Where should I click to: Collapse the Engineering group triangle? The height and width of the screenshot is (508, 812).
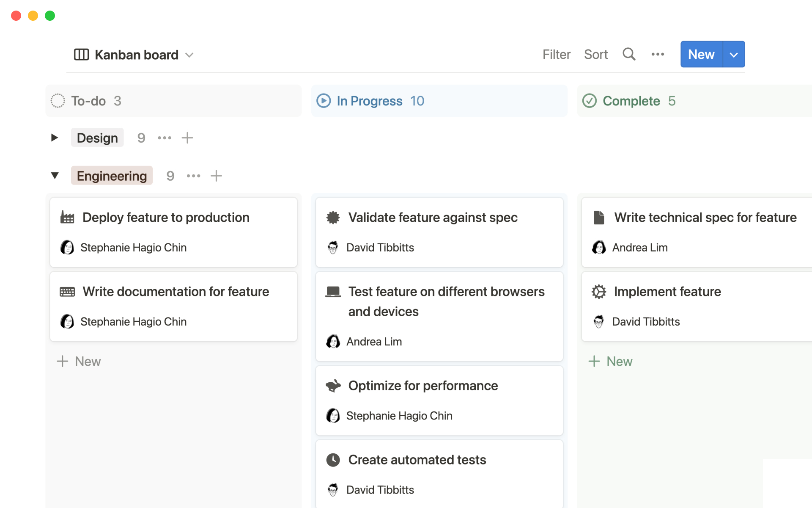click(55, 176)
